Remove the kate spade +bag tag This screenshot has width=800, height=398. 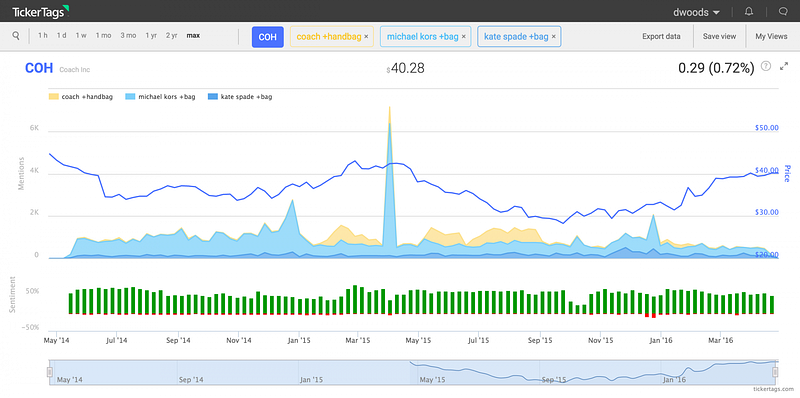pos(554,37)
